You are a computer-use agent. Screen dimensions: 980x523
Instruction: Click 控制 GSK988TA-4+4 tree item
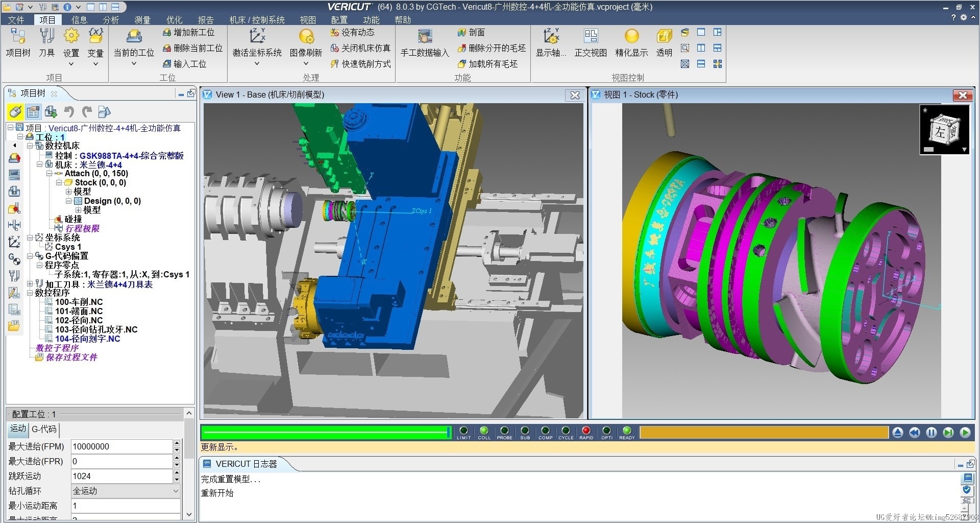click(119, 156)
